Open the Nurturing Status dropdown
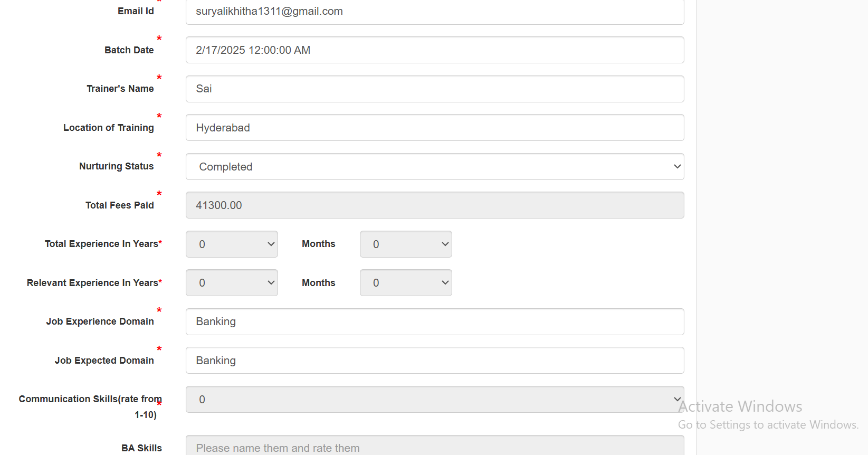 [434, 167]
